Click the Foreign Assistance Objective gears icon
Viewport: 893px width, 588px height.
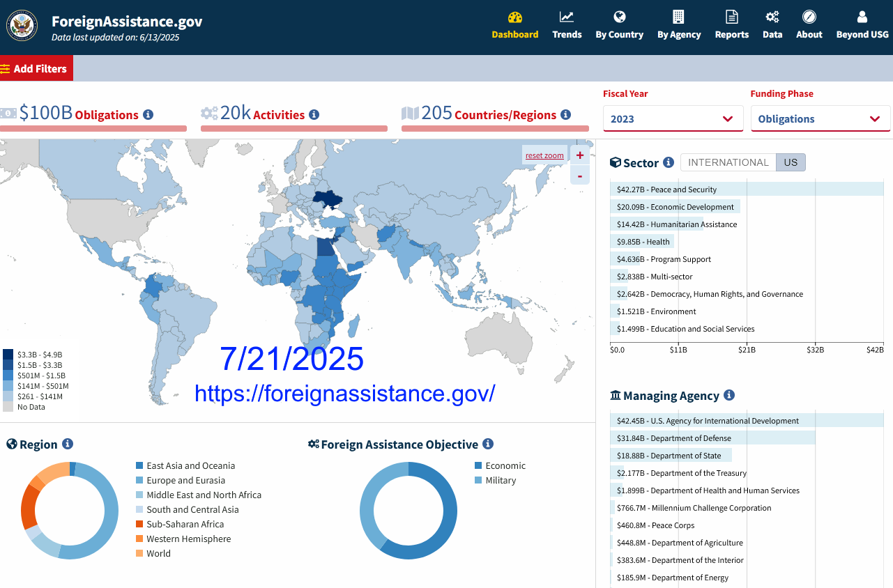click(x=313, y=444)
